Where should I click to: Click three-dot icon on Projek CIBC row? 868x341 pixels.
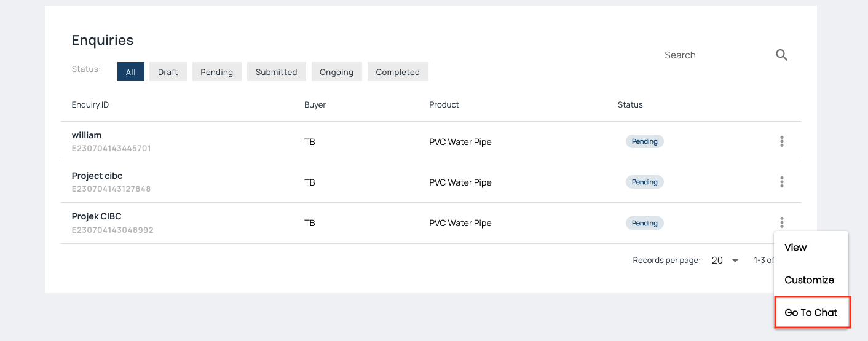coord(781,222)
